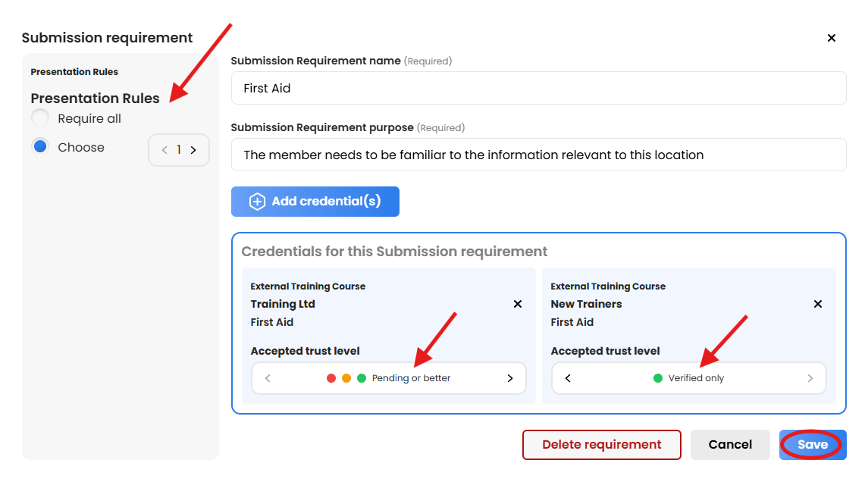Click the Submission Requirement purpose field
The width and height of the screenshot is (868, 482).
pos(538,155)
